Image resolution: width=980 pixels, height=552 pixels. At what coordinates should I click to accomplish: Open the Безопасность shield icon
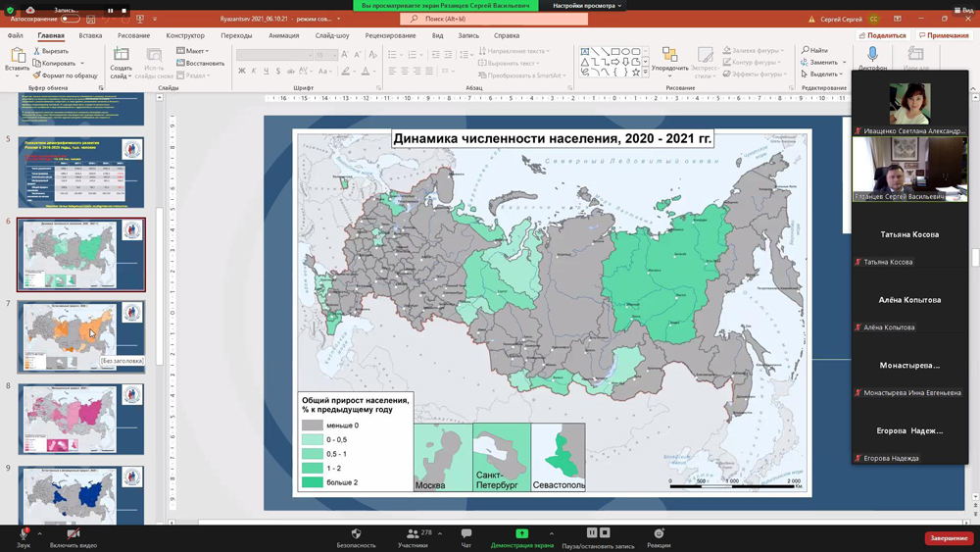(356, 533)
